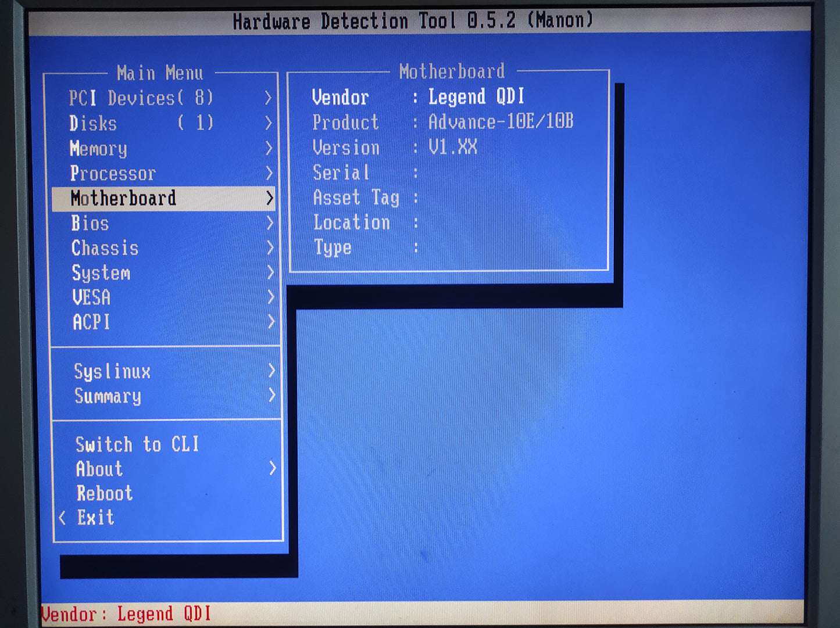840x628 pixels.
Task: Select the Vendor row in Motherboard panel
Action: [x=417, y=97]
